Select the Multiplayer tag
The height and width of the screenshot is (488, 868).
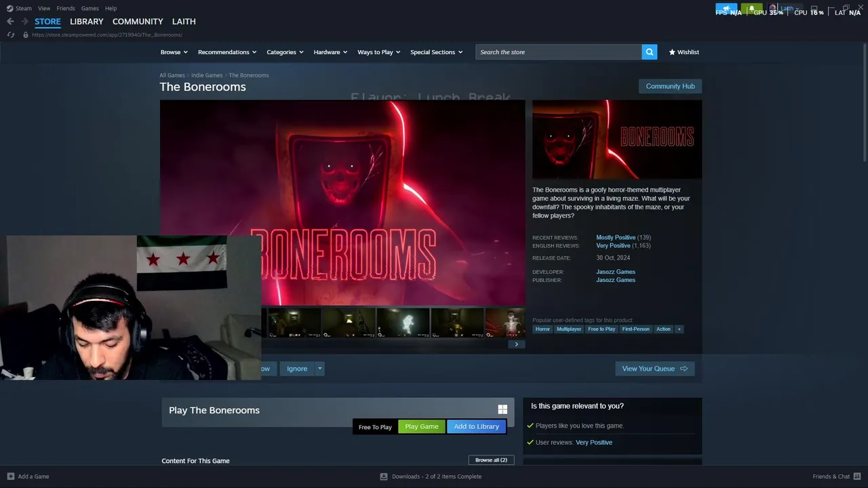569,329
